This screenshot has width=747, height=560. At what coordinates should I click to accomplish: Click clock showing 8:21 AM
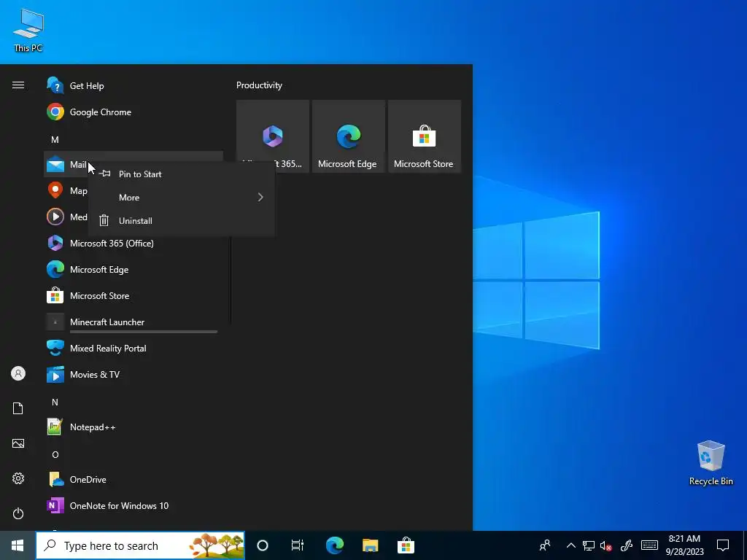(684, 545)
